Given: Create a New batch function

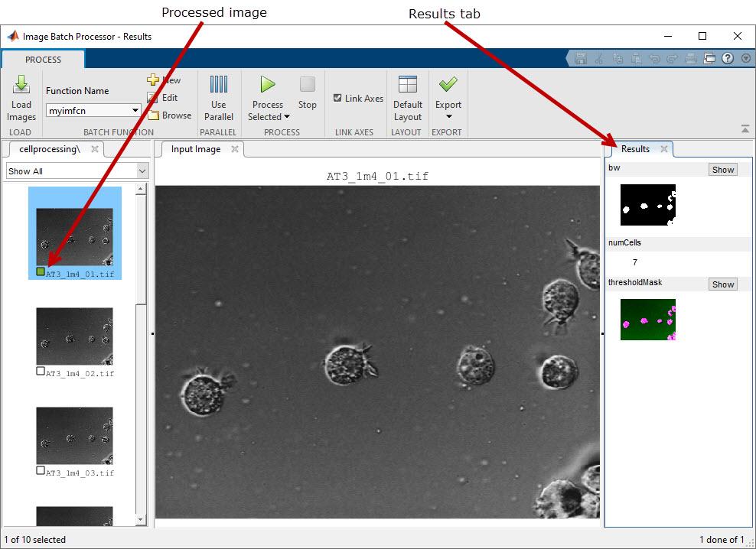Looking at the screenshot, I should coord(164,80).
